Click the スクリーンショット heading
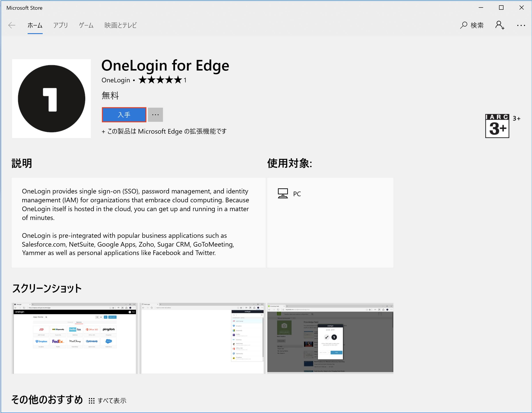The image size is (532, 413). 47,288
